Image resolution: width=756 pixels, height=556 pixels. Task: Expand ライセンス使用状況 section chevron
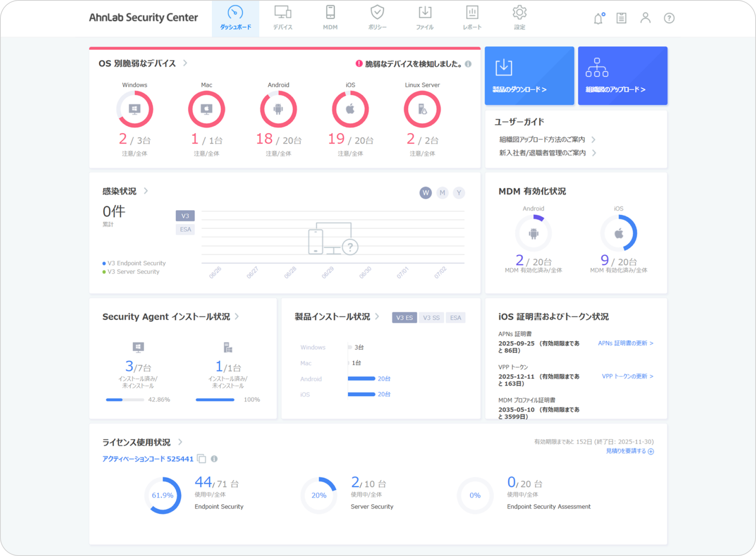pyautogui.click(x=180, y=442)
